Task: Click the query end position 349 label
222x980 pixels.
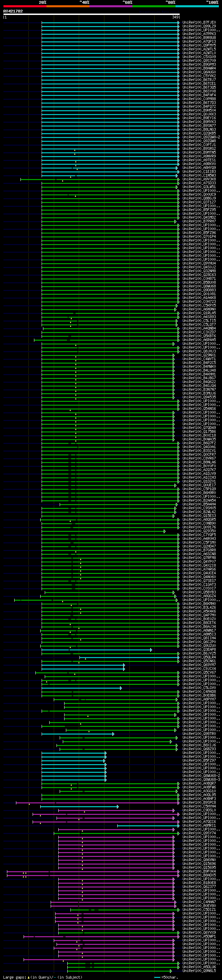Action: point(175,17)
